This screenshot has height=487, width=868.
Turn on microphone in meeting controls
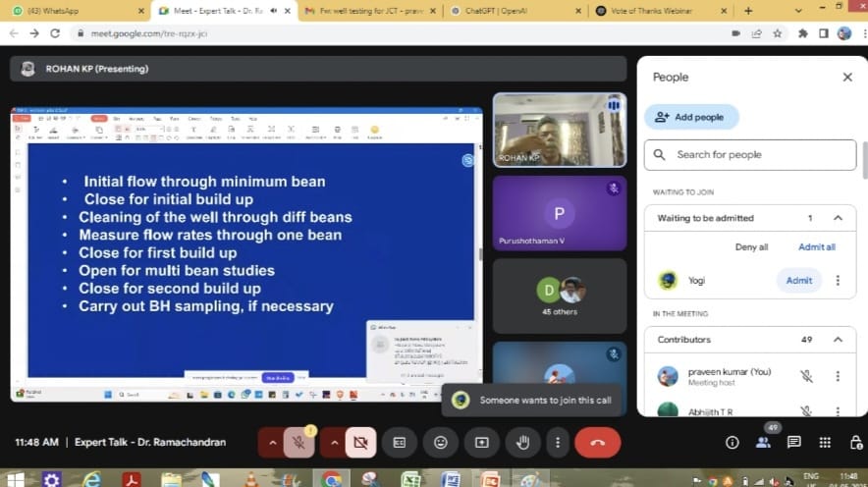click(300, 443)
